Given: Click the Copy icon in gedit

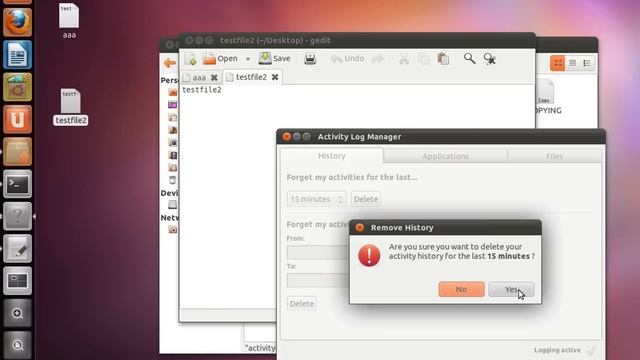Looking at the screenshot, I should [424, 59].
